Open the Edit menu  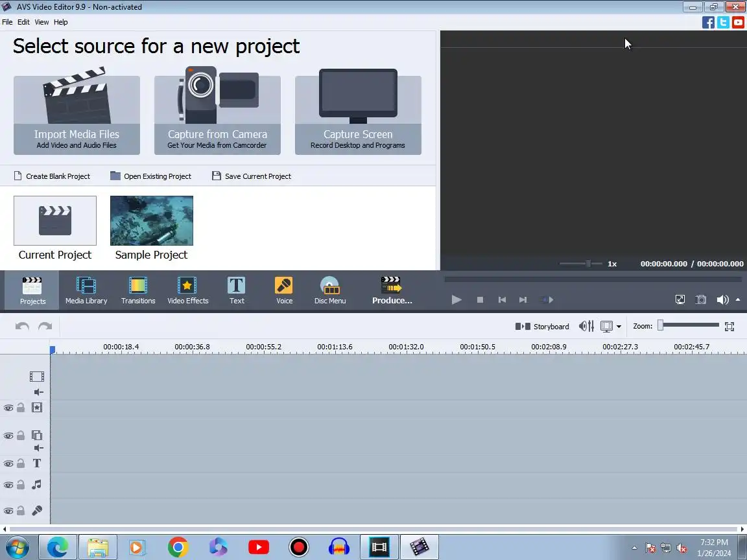23,22
